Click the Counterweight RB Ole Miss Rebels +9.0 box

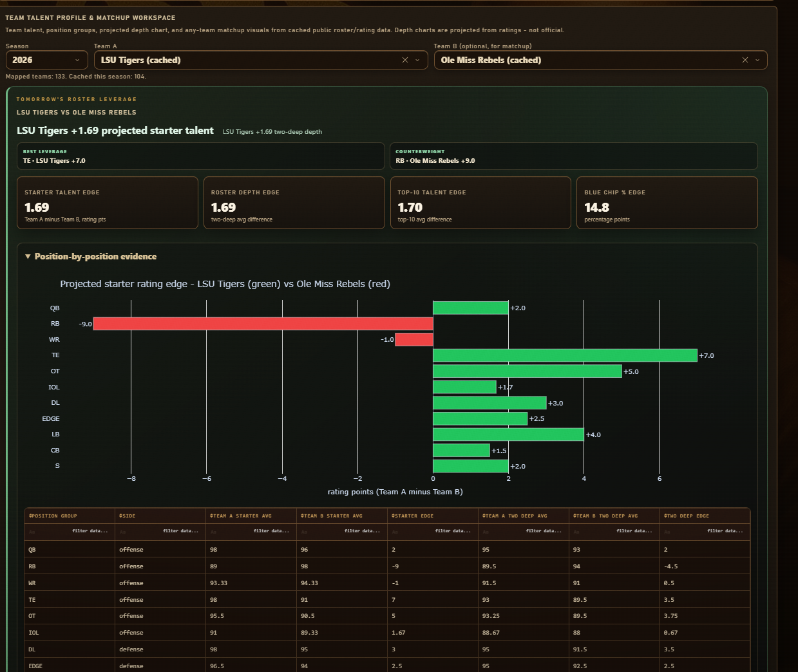(x=574, y=156)
